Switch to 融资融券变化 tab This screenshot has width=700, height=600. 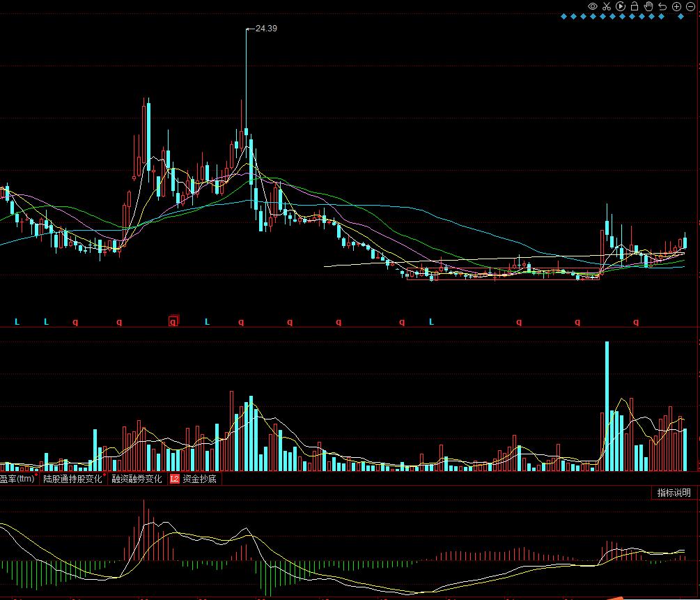[x=137, y=479]
